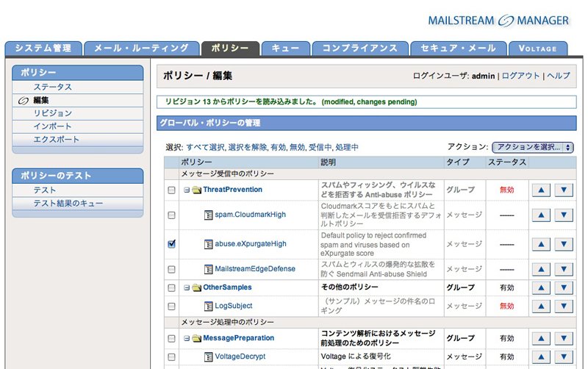
Task: Check the OtherSamples checkbox
Action: coord(171,287)
